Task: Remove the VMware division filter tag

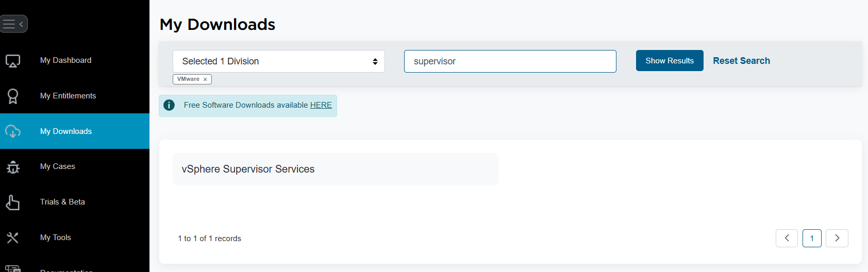Action: pos(205,79)
